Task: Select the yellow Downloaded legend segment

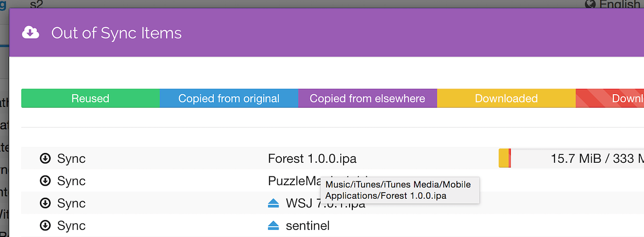Action: pyautogui.click(x=506, y=98)
